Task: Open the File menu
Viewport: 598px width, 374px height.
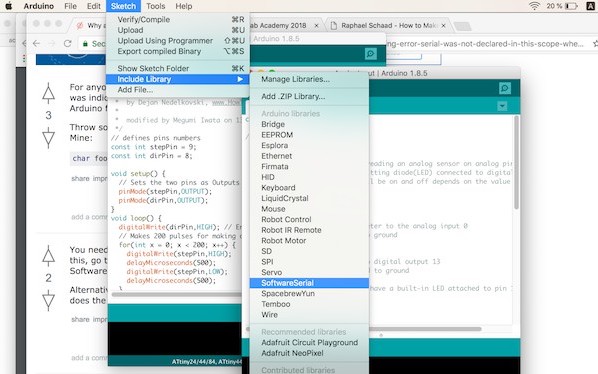Action: click(x=70, y=6)
